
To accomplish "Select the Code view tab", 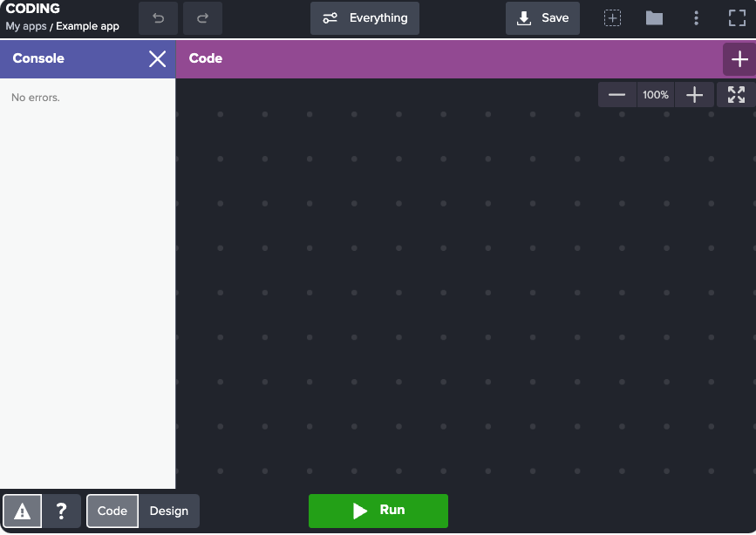I will tap(112, 511).
